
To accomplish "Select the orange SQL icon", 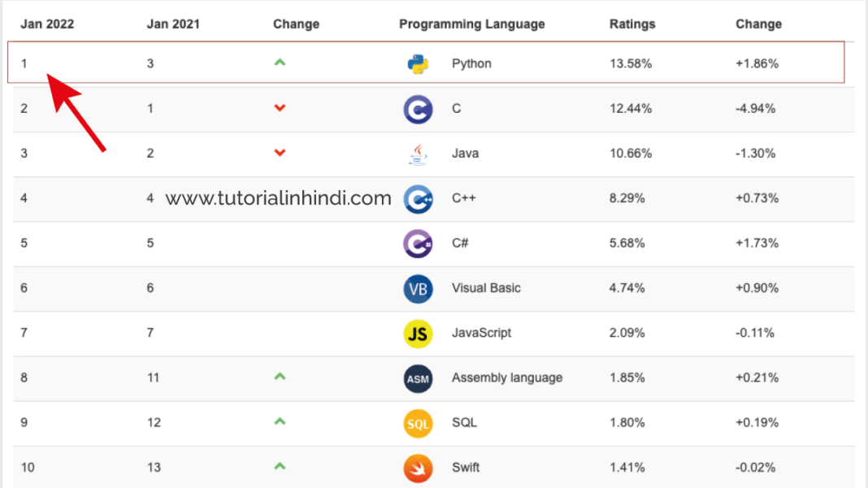I will tap(418, 423).
